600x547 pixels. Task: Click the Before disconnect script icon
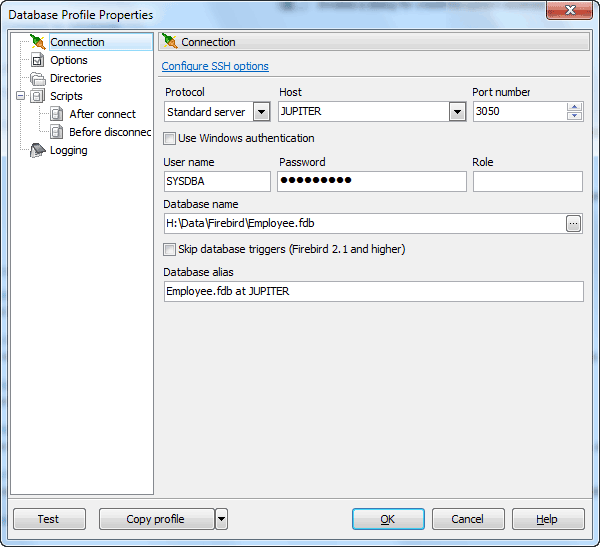[57, 132]
